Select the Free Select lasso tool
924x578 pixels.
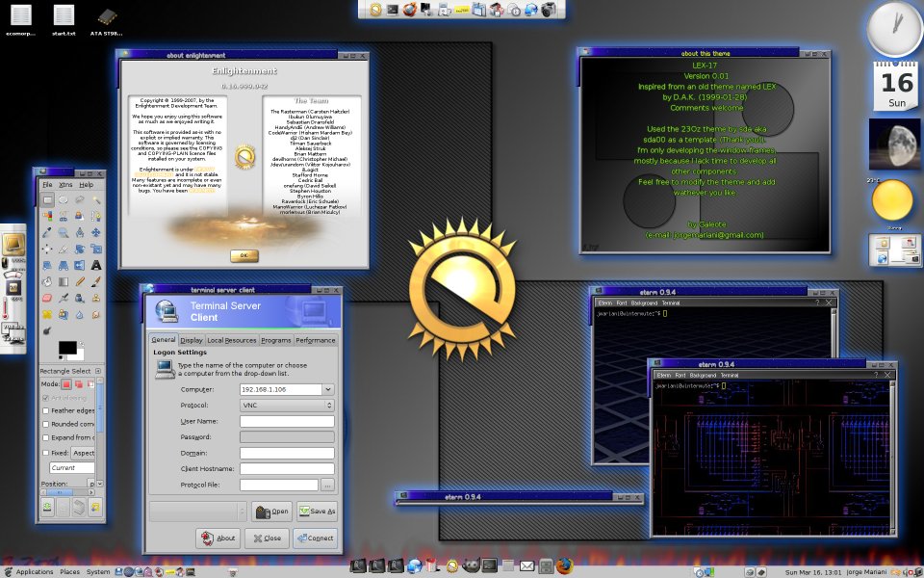(x=80, y=200)
